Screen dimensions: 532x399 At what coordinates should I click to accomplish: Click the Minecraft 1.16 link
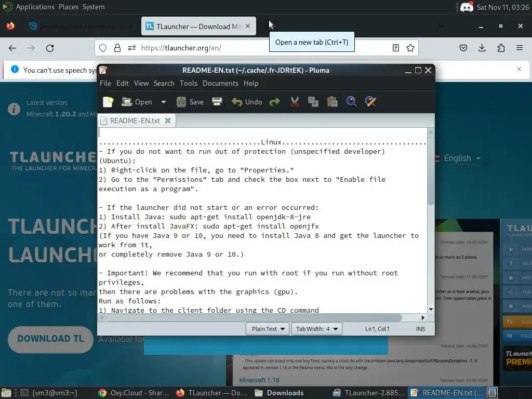[259, 380]
